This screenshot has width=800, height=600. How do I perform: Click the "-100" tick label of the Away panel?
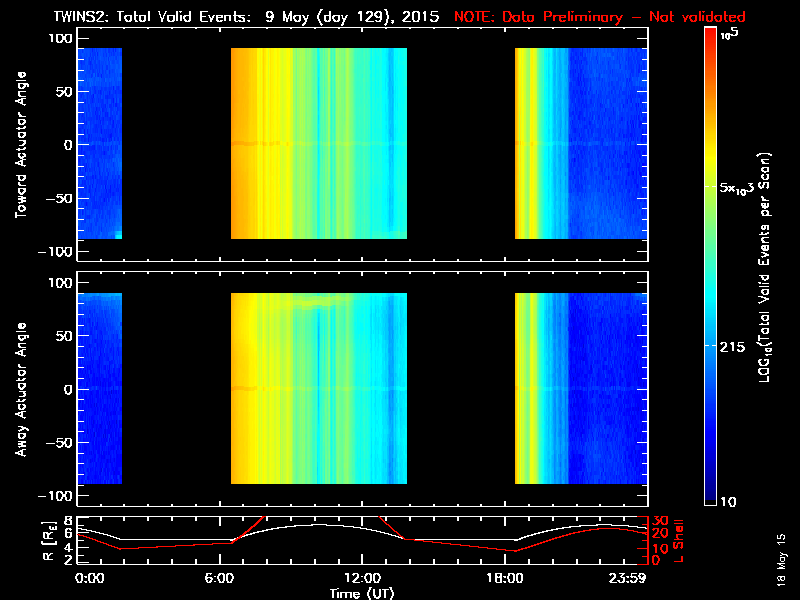pyautogui.click(x=55, y=496)
